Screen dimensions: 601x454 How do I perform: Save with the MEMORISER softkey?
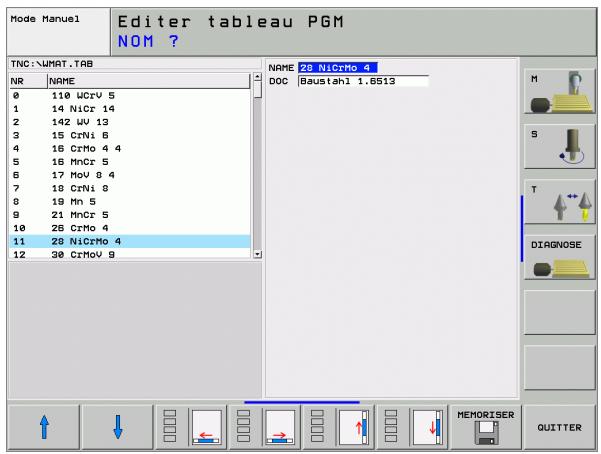(486, 427)
